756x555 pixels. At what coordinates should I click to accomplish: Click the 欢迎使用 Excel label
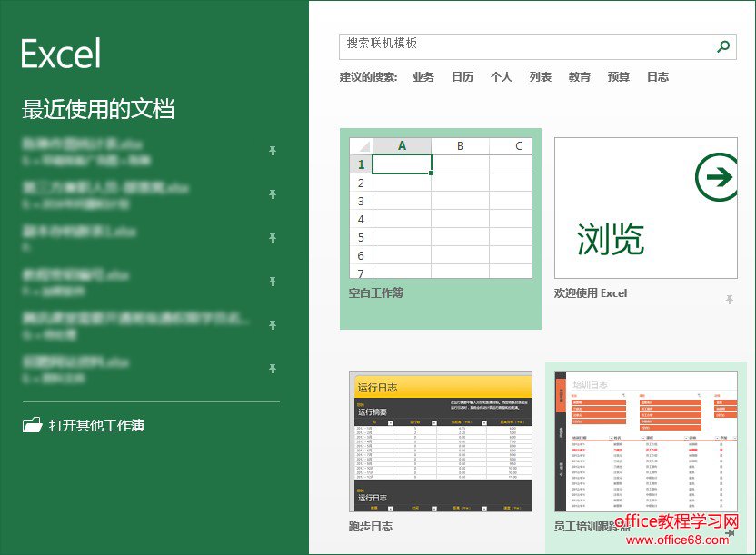[x=591, y=292]
